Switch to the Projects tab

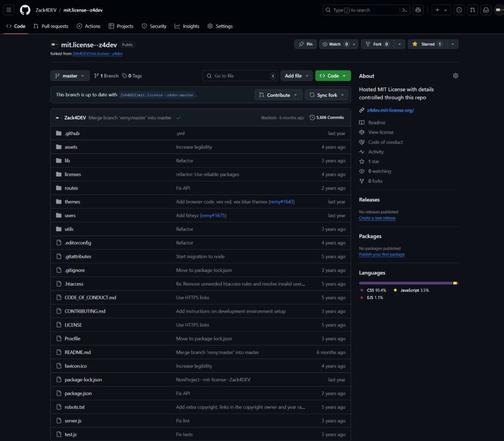[x=121, y=26]
